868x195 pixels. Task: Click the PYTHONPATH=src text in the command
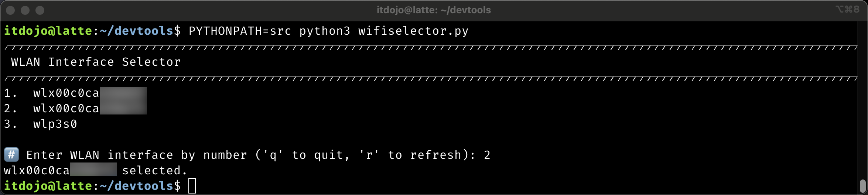coord(240,31)
